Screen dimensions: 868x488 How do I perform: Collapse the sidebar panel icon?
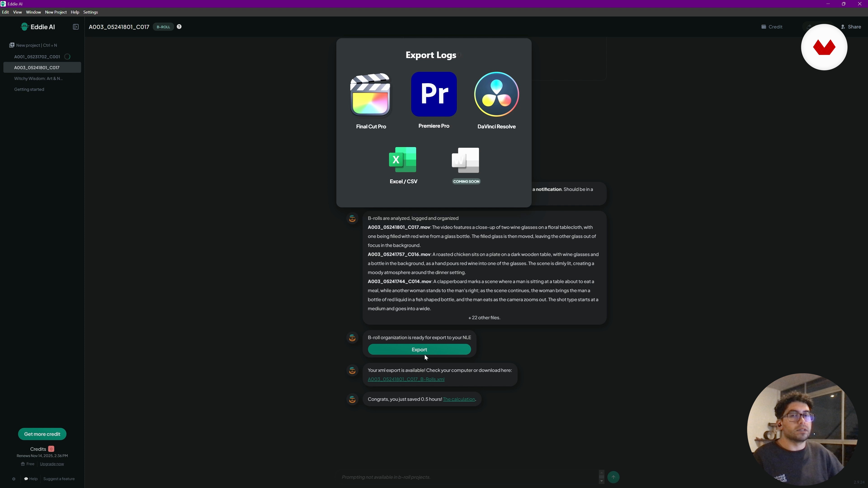(76, 27)
